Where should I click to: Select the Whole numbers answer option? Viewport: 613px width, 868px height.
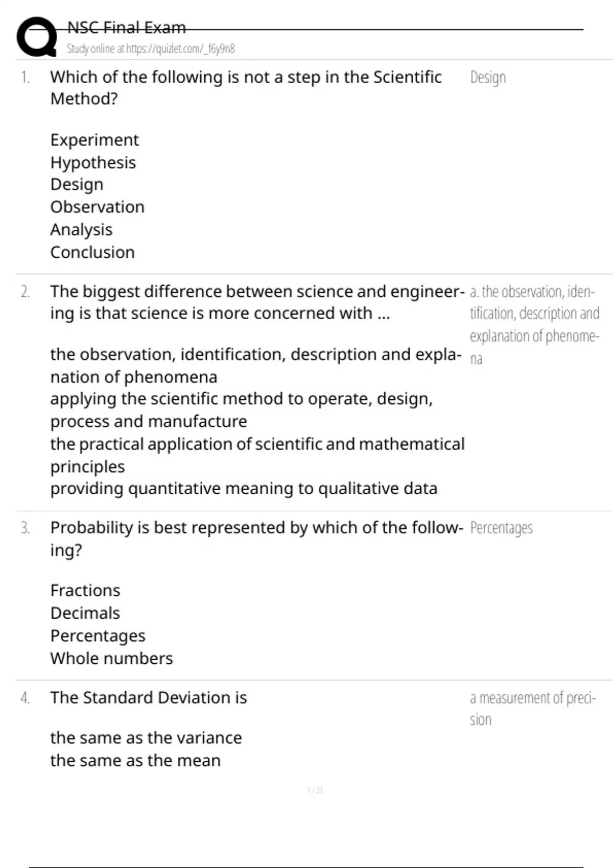111,658
